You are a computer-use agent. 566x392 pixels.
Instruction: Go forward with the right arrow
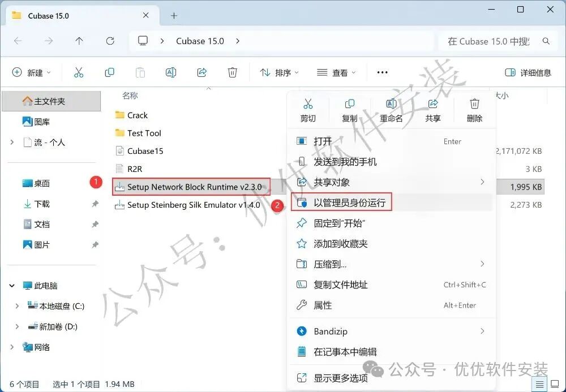[x=48, y=41]
